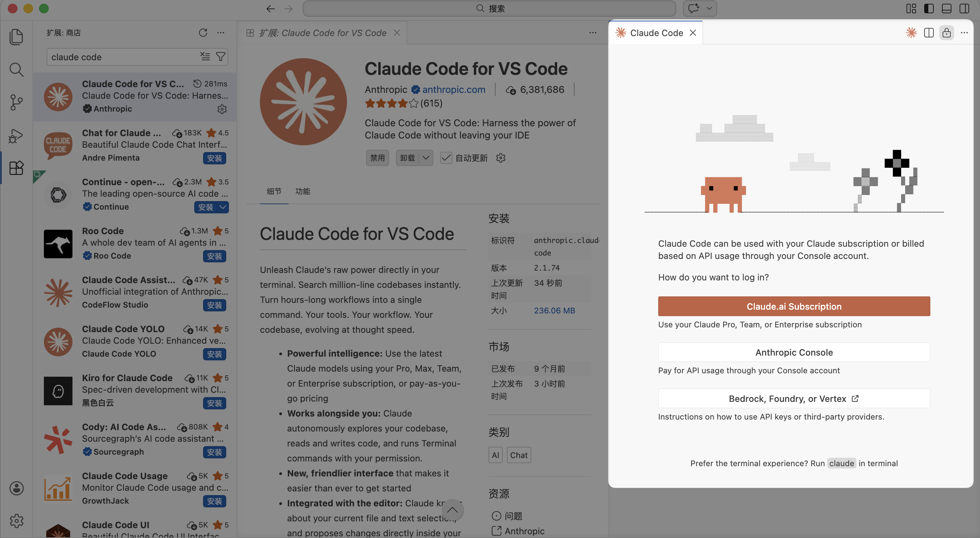Open customize layout icon in title bar

tap(911, 9)
